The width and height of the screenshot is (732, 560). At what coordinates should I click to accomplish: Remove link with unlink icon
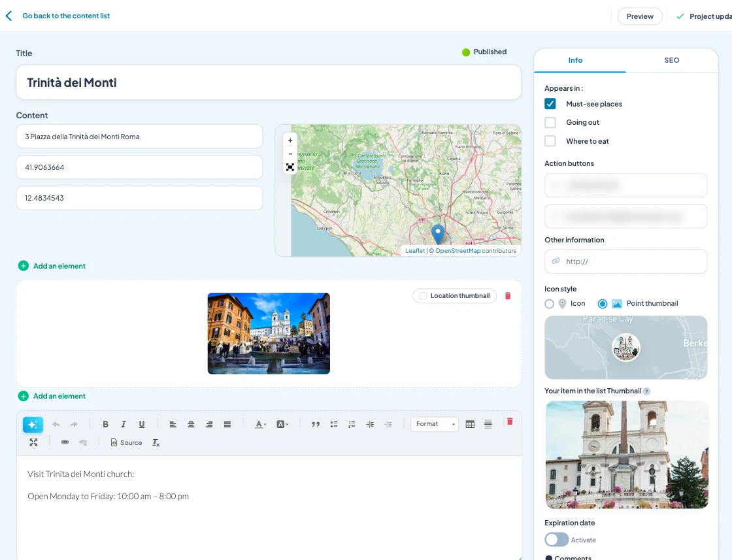click(x=83, y=442)
